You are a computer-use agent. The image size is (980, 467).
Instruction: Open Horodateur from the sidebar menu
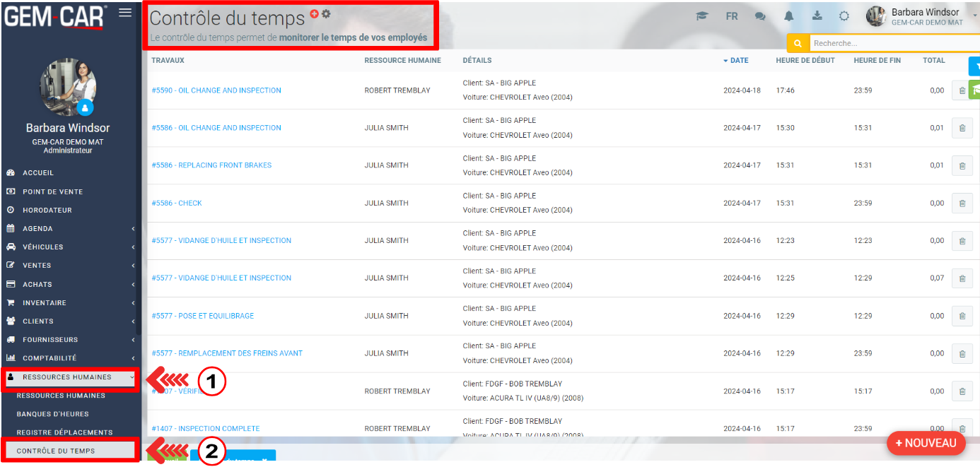(x=47, y=211)
